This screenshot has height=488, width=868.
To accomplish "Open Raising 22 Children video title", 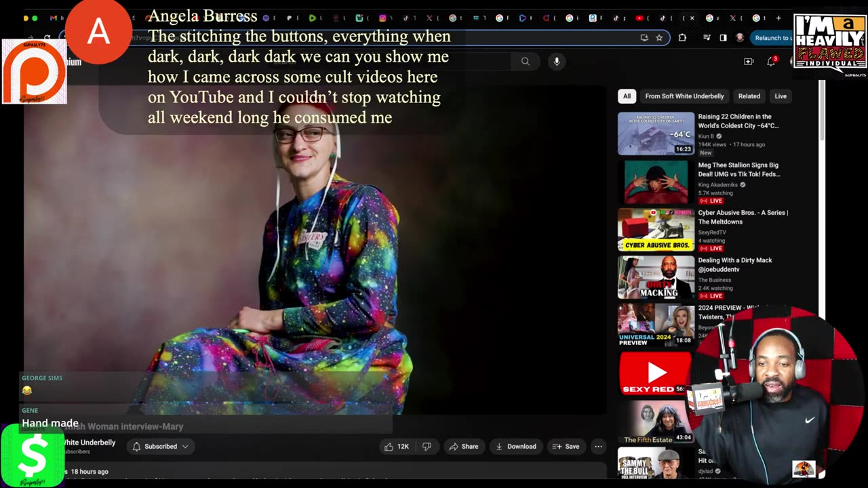I will click(738, 121).
